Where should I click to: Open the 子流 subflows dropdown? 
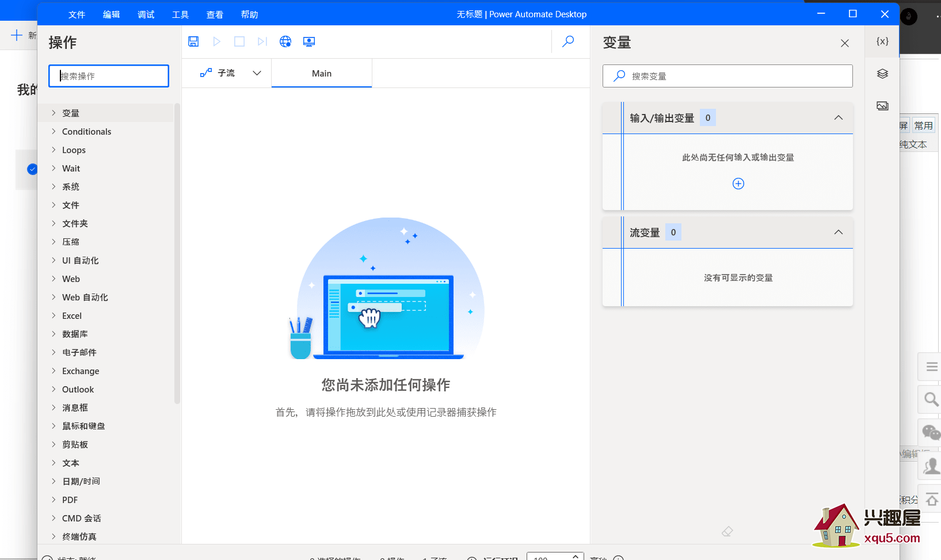[x=231, y=73]
